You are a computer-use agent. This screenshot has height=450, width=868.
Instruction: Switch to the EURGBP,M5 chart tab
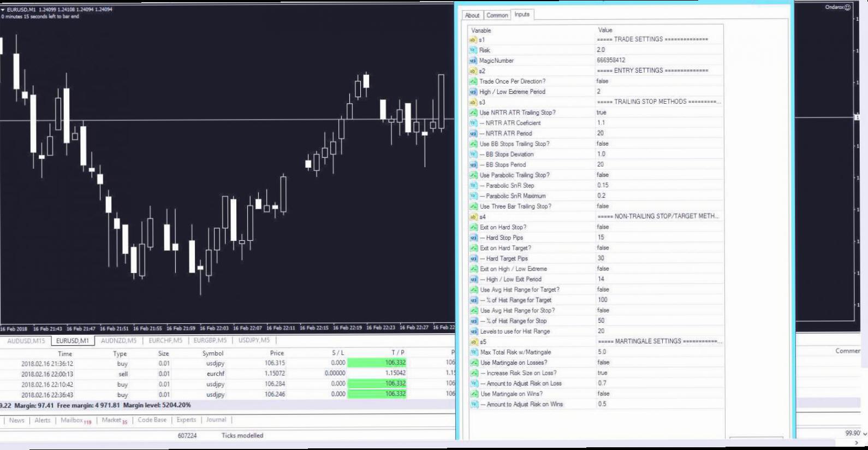pyautogui.click(x=210, y=340)
